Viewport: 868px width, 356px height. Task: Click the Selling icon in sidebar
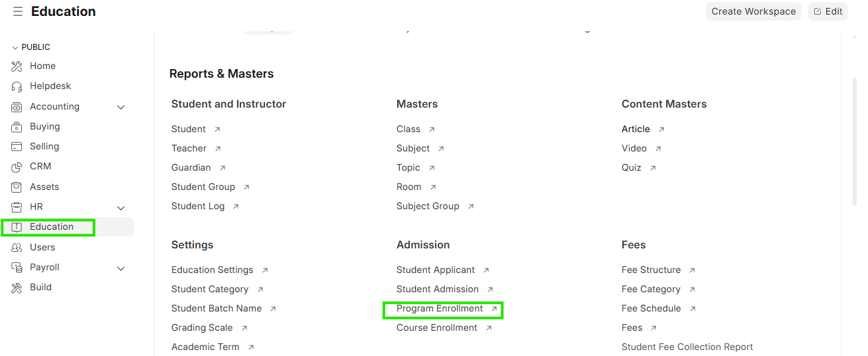coord(17,147)
